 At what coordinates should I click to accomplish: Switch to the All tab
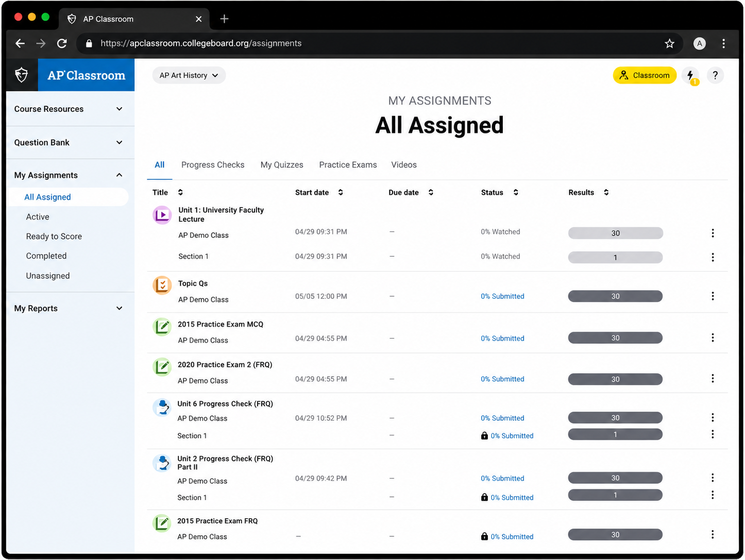click(160, 165)
